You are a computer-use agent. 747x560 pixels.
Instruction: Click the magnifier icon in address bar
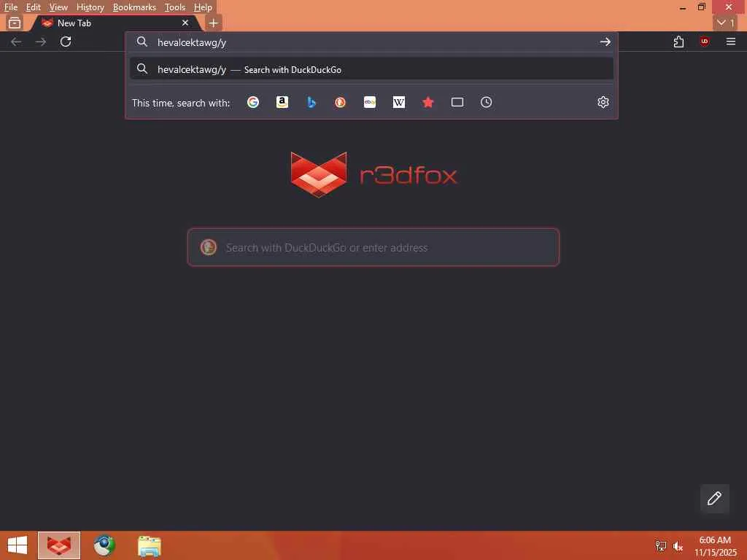(x=142, y=42)
